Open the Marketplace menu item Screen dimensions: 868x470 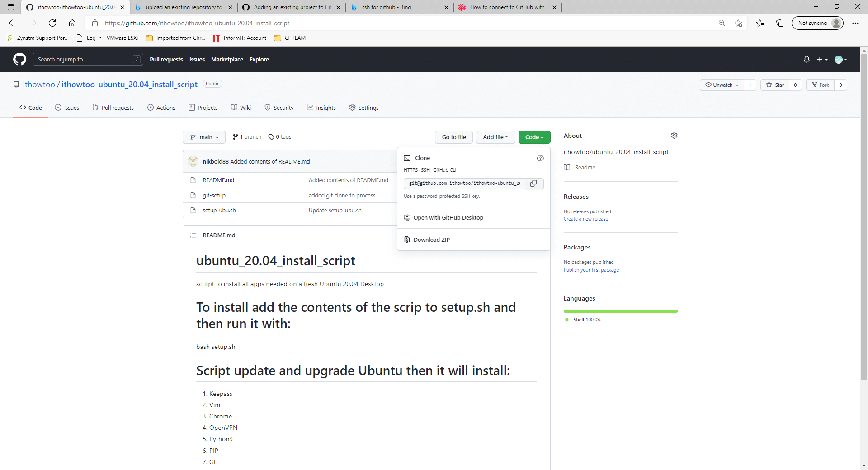(227, 59)
